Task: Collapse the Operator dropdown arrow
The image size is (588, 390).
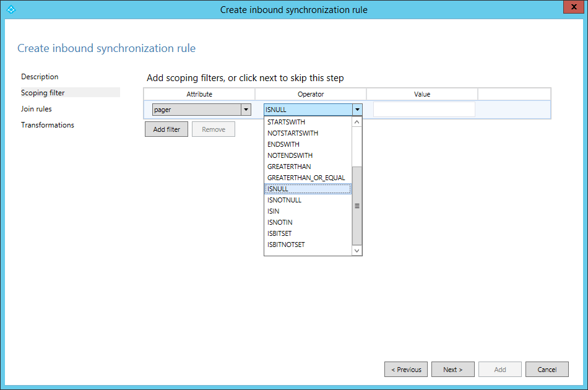Action: pyautogui.click(x=357, y=110)
